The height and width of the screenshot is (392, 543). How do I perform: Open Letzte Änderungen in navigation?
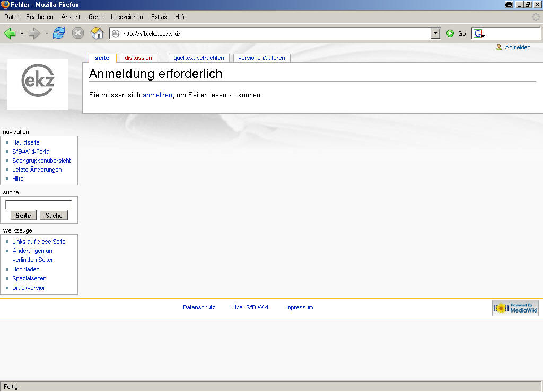tap(37, 170)
